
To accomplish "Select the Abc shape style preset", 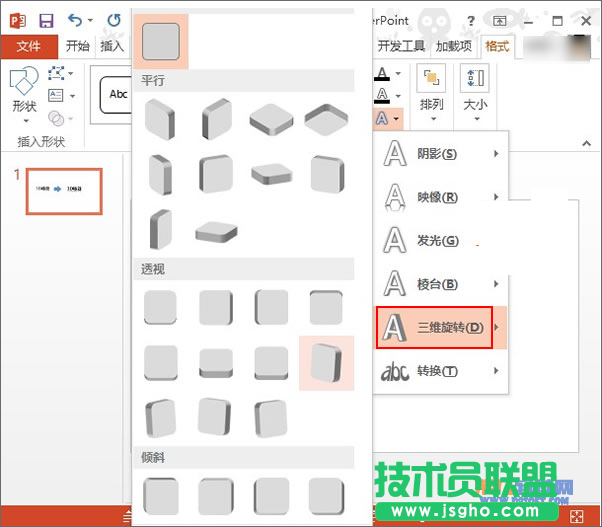I will tap(116, 94).
